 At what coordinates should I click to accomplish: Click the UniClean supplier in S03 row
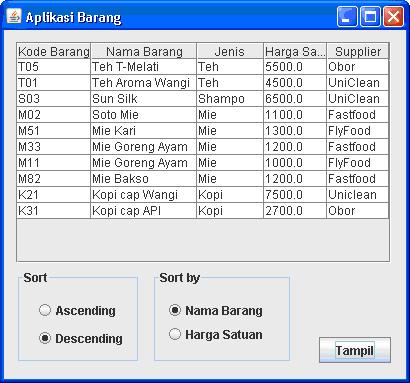pyautogui.click(x=358, y=99)
